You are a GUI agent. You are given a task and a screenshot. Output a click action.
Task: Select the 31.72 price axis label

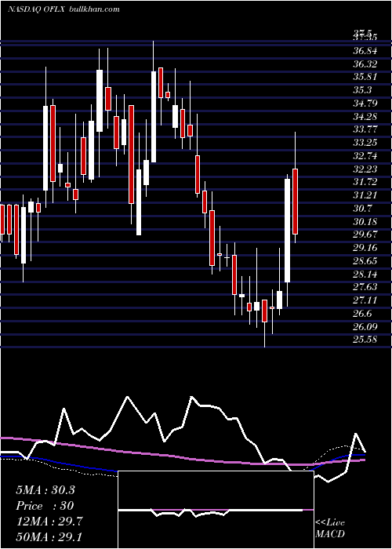pyautogui.click(x=365, y=182)
